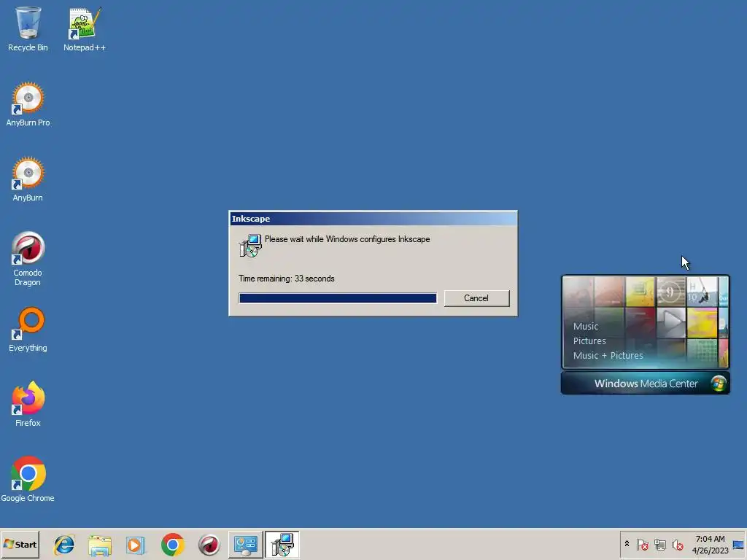Click the play thumbnail in Media Center gadget
The height and width of the screenshot is (560, 747).
pos(671,322)
